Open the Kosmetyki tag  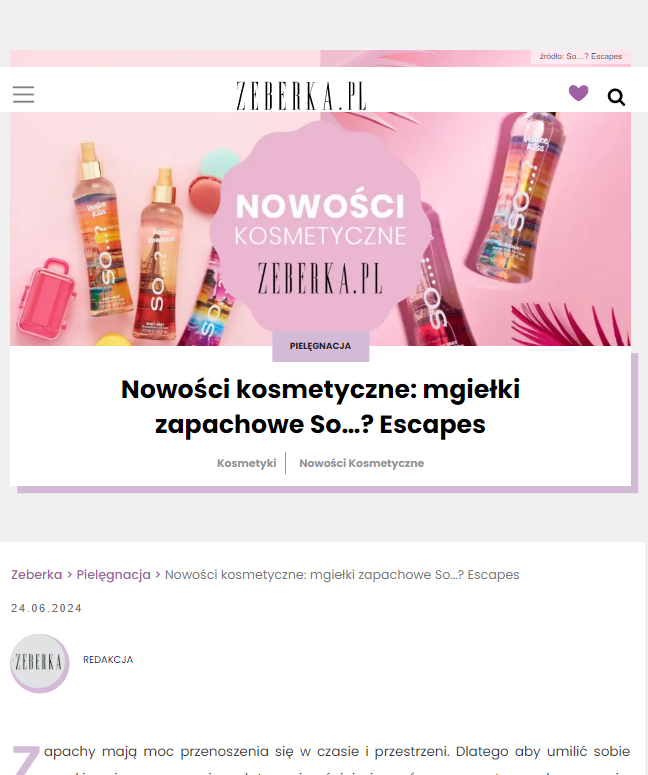coord(247,463)
